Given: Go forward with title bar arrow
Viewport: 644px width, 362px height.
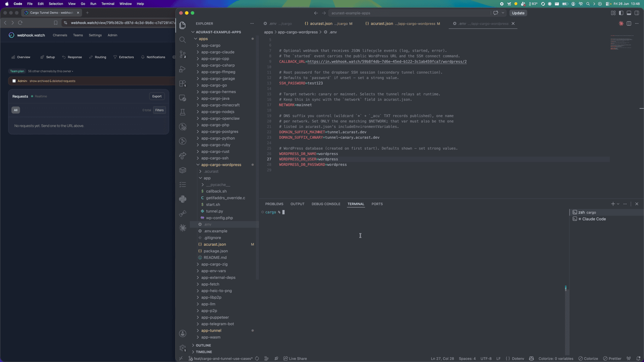Looking at the screenshot, I should [x=324, y=13].
